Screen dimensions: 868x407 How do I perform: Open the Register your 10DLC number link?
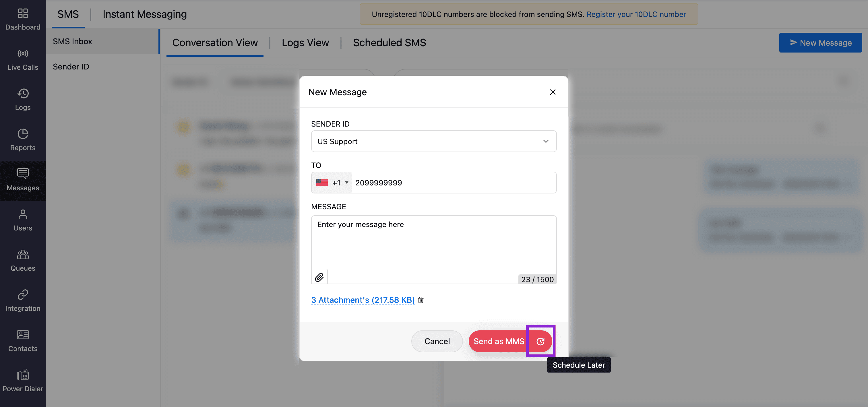pos(636,14)
